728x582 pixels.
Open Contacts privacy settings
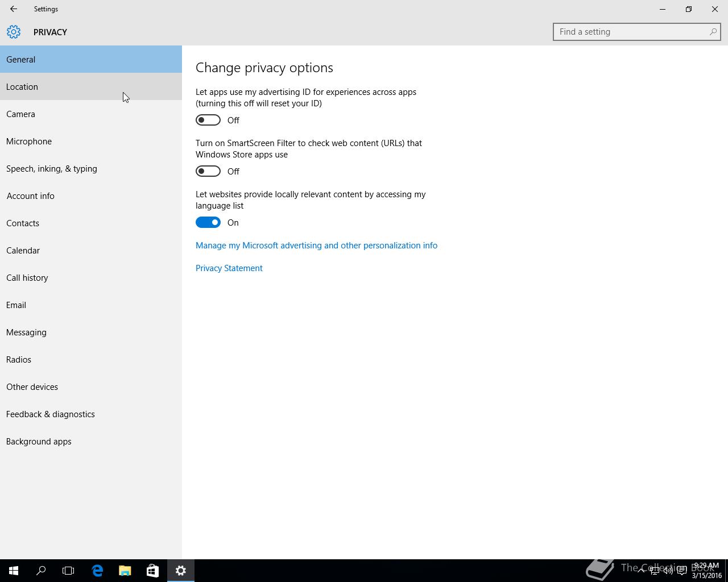[x=91, y=223]
